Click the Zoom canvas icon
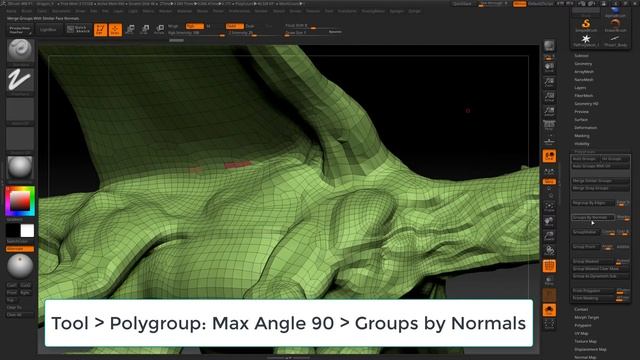Image resolution: width=640 pixels, height=360 pixels. [x=549, y=82]
